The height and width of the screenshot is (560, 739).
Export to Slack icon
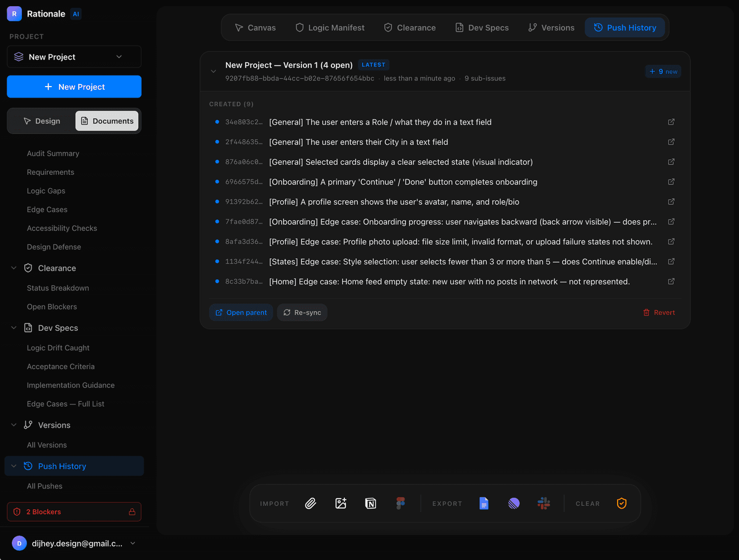[544, 503]
